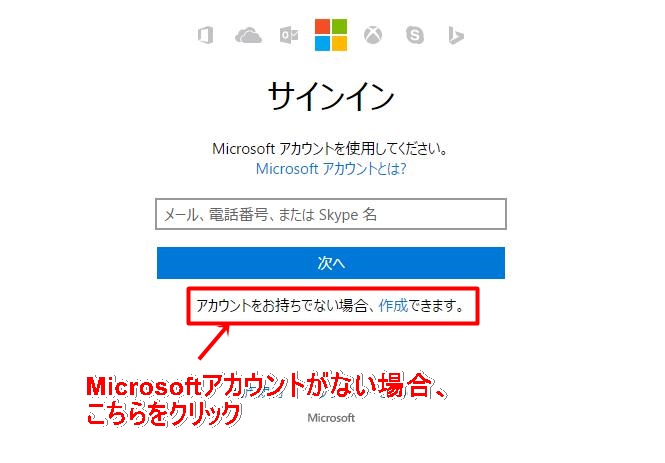Click the blue square of the Microsoft logo
The height and width of the screenshot is (463, 665).
click(x=322, y=43)
